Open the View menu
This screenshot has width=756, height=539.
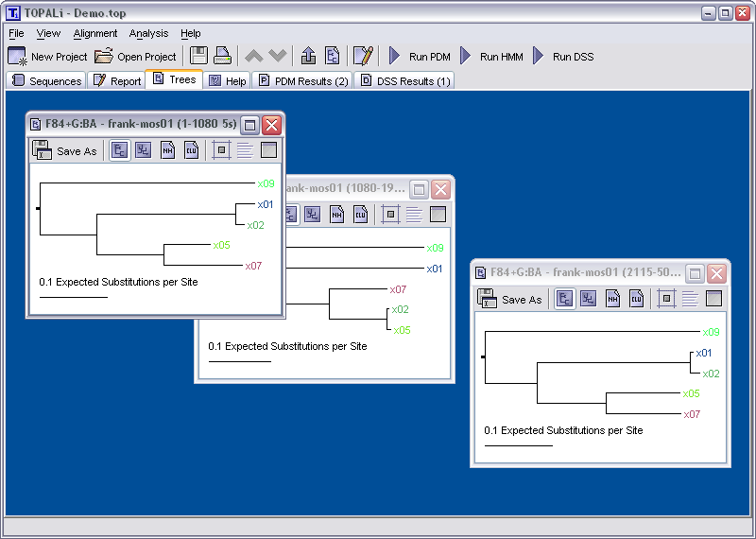[x=48, y=33]
